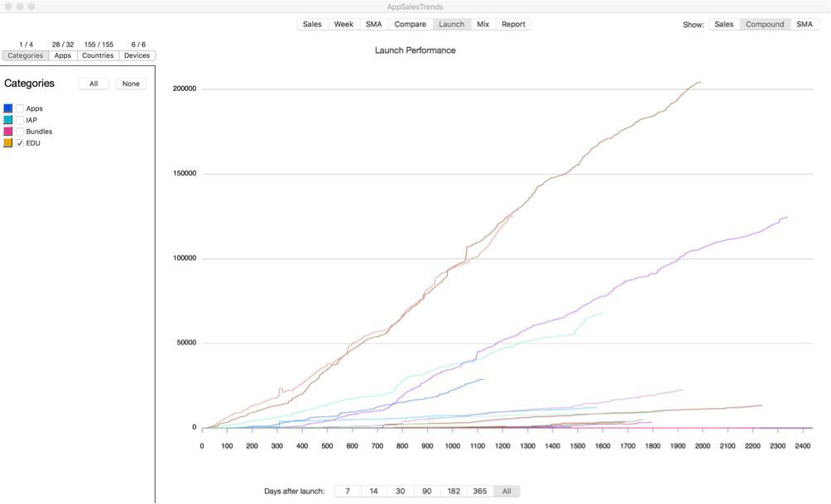Uncheck the EDU category checkbox
This screenshot has width=831, height=504.
click(20, 143)
